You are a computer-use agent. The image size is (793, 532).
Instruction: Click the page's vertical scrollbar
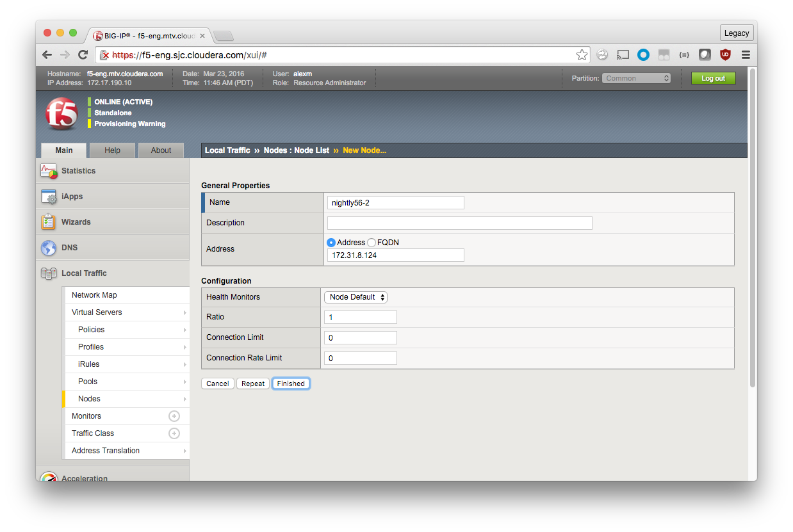click(x=752, y=224)
